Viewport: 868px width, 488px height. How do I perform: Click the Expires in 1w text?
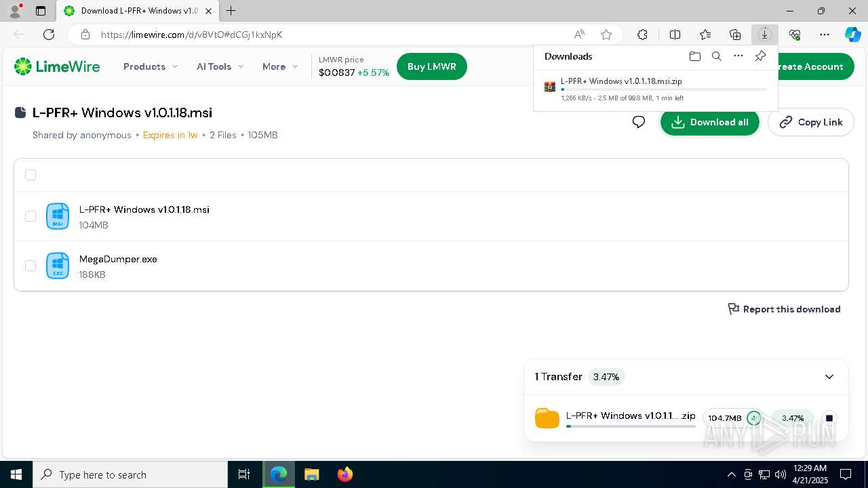click(x=170, y=135)
